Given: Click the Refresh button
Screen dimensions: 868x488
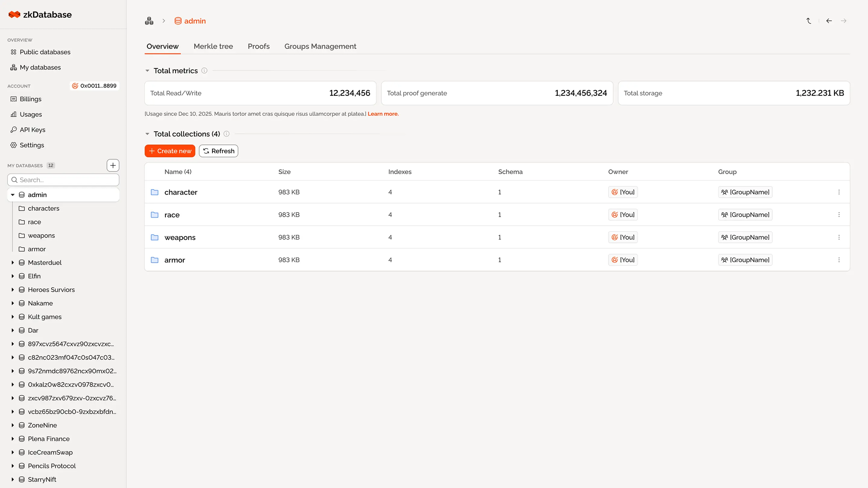Looking at the screenshot, I should click(x=218, y=151).
